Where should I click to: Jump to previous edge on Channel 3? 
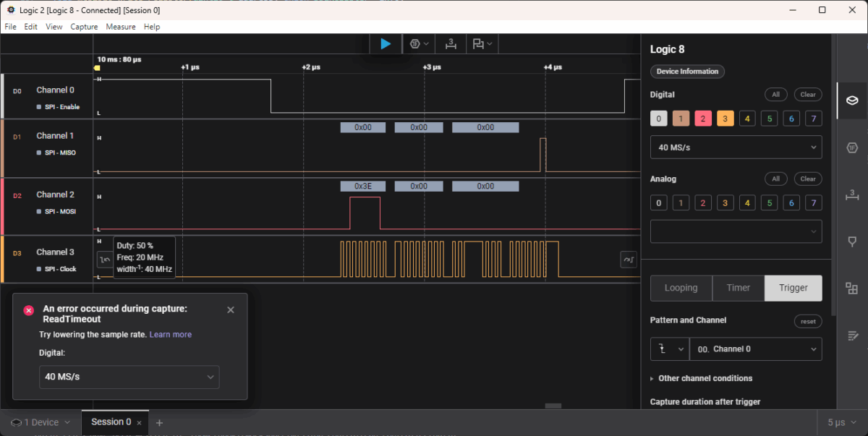pos(105,259)
